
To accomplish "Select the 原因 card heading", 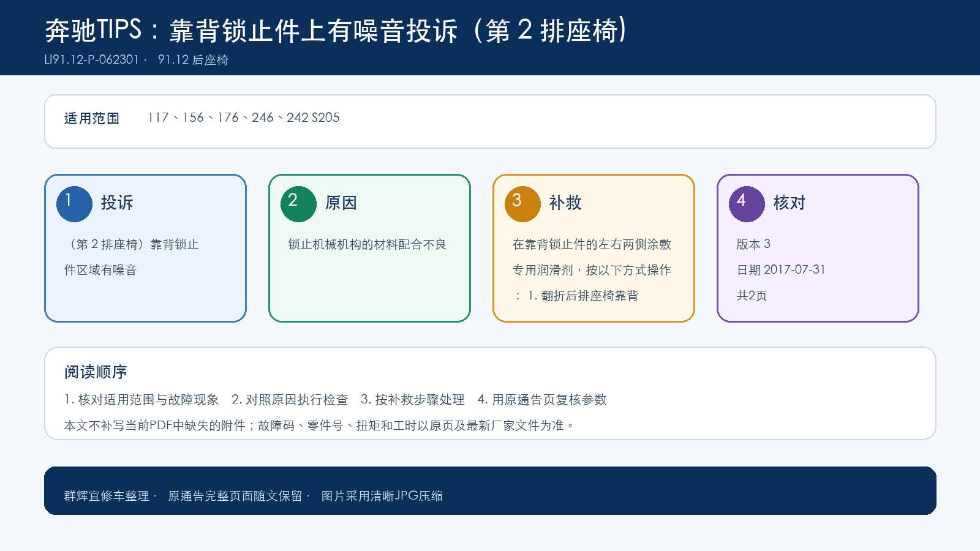I will (x=341, y=203).
